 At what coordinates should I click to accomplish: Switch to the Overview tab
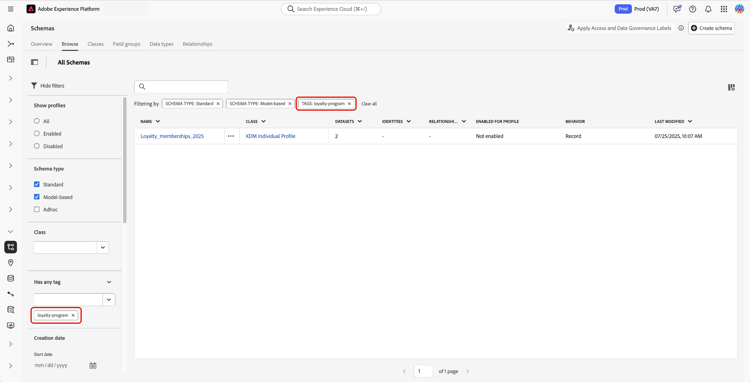[x=41, y=44]
